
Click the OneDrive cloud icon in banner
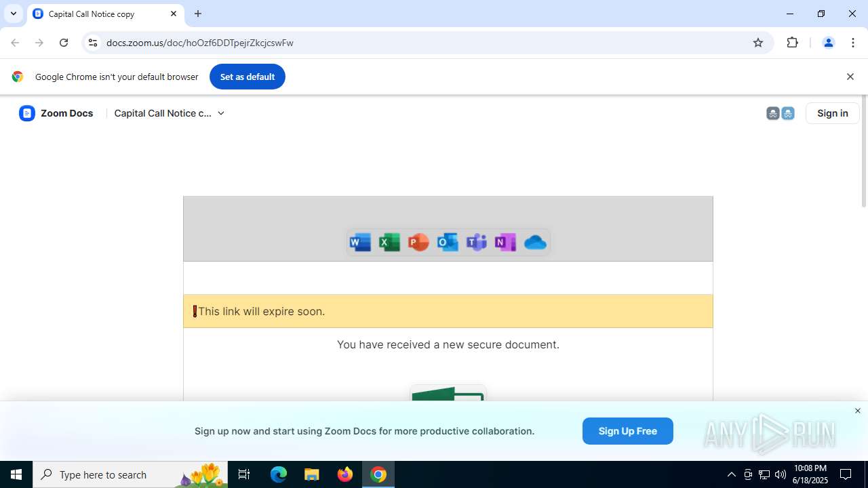[x=535, y=242]
